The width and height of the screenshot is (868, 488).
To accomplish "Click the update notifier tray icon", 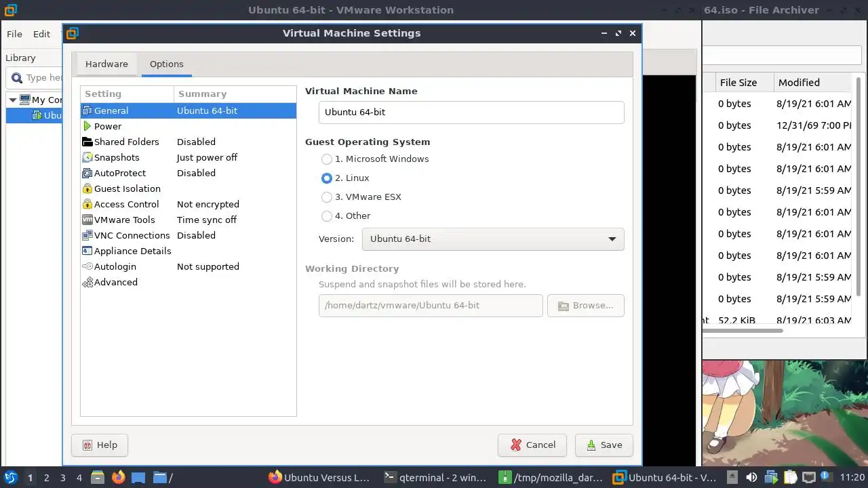I will click(825, 477).
